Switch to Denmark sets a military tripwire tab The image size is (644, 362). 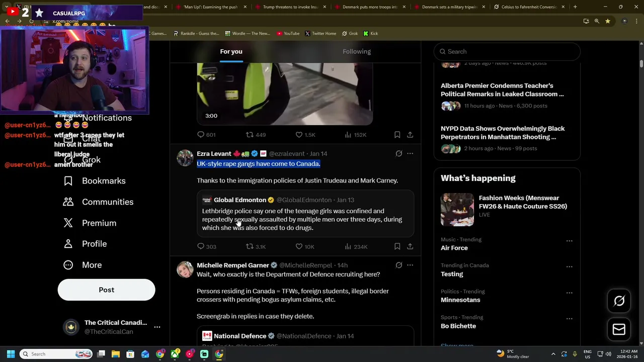pos(449,7)
